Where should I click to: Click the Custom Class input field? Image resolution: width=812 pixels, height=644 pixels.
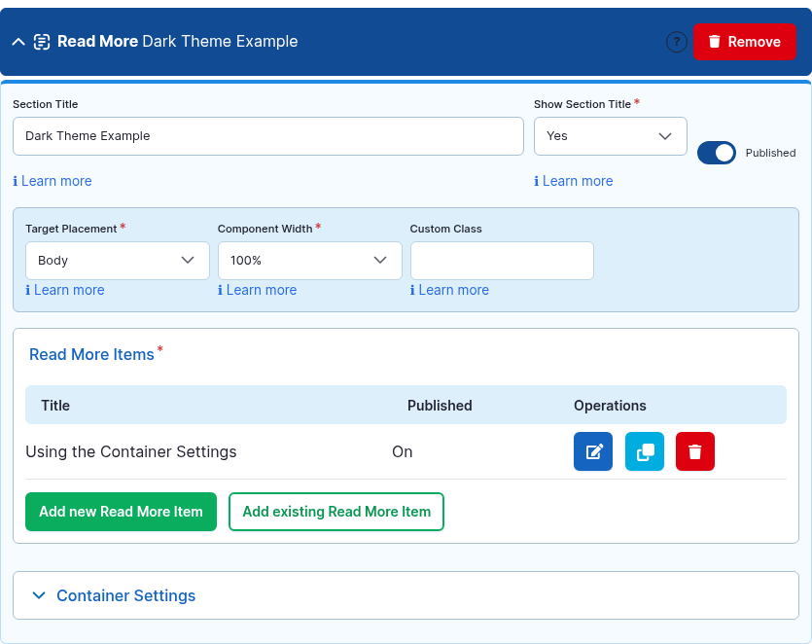coord(502,261)
